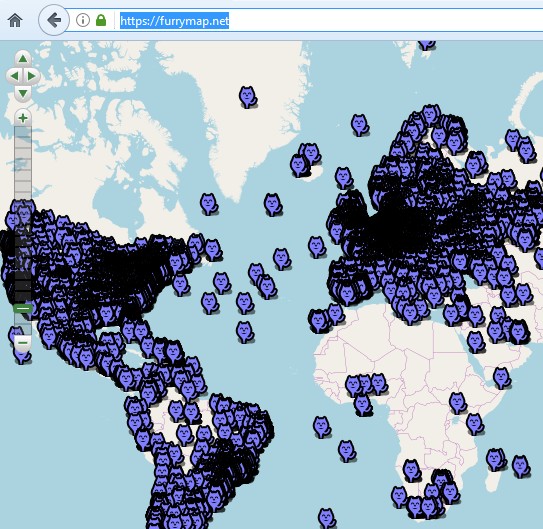
Task: Select the marker in the South Atlantic at the bottom
Action: 327,519
